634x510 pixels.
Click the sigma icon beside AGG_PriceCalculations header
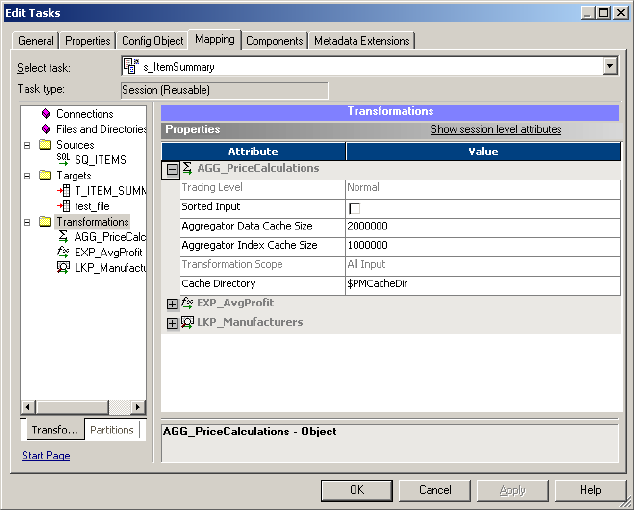coord(187,168)
